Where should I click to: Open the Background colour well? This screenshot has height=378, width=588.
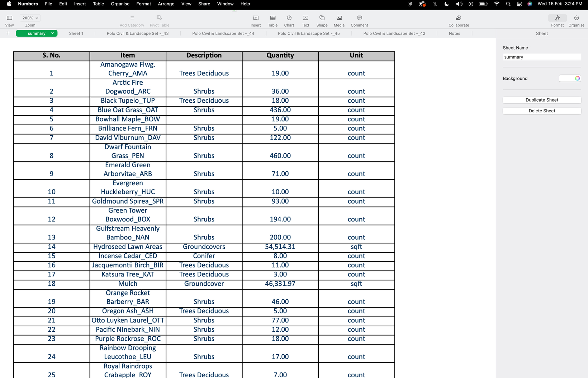click(x=566, y=78)
